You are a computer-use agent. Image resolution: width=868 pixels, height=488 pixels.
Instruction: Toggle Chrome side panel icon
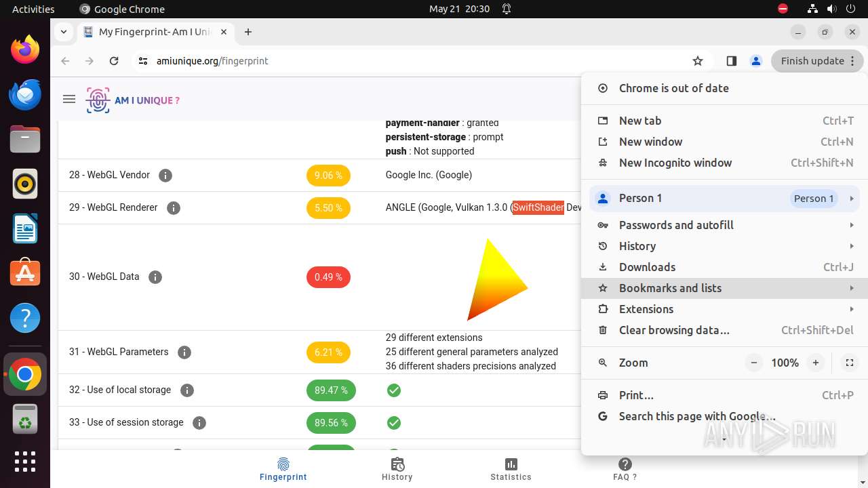coord(731,61)
